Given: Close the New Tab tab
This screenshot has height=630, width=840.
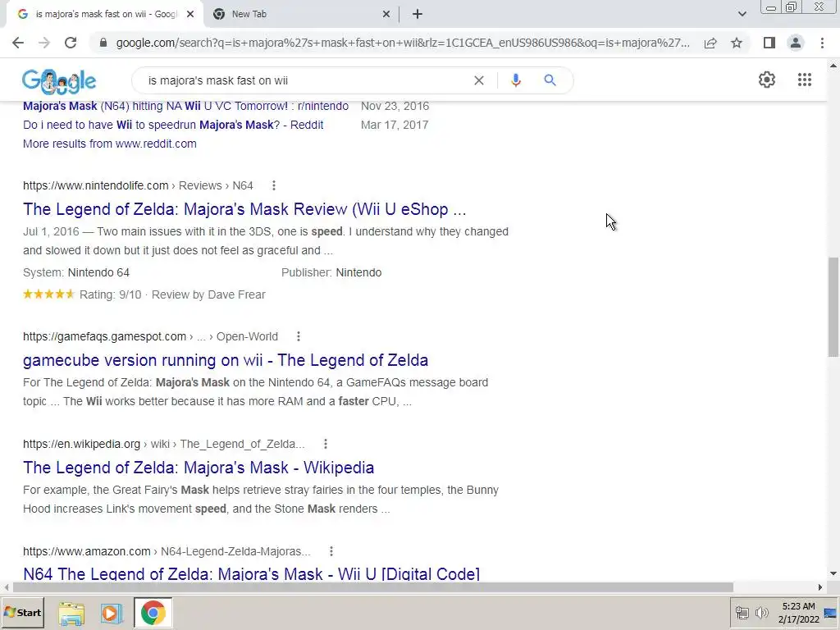Looking at the screenshot, I should (386, 15).
